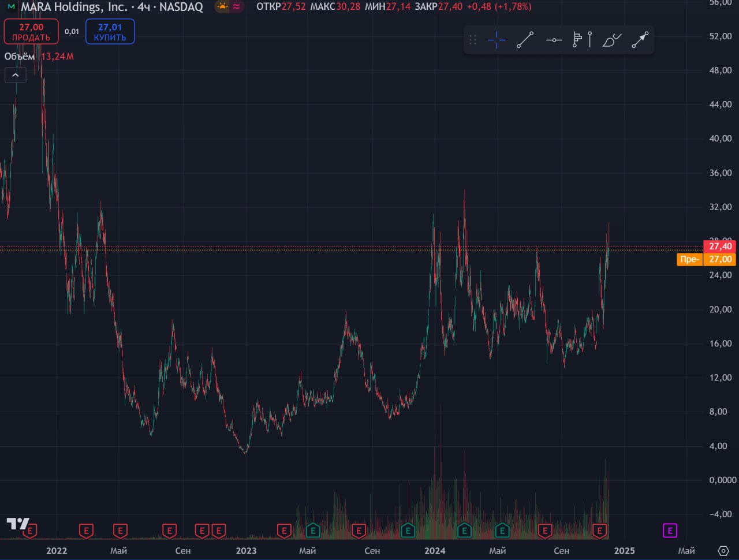Viewport: 739px width, 560px height.
Task: Open the last red earnings marker before 2025
Action: pos(600,531)
